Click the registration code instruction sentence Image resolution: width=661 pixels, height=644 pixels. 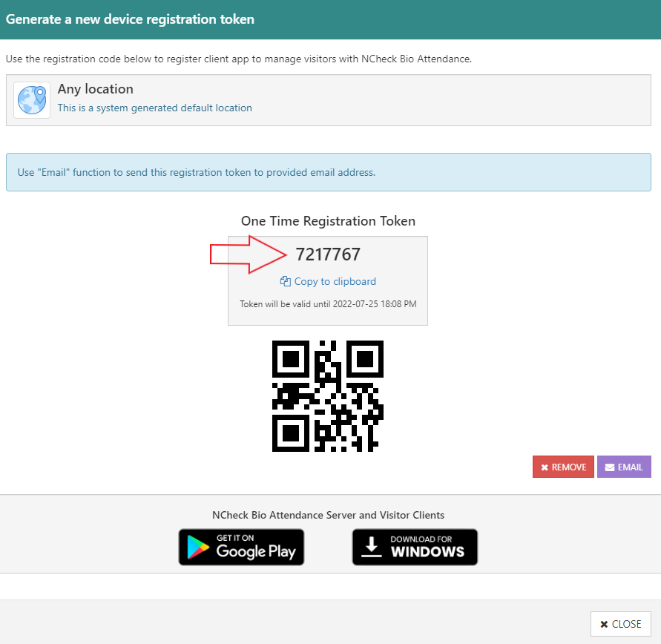point(239,59)
